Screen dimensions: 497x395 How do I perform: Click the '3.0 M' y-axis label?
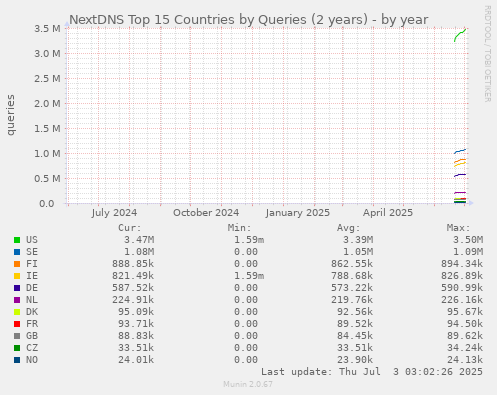(x=47, y=53)
